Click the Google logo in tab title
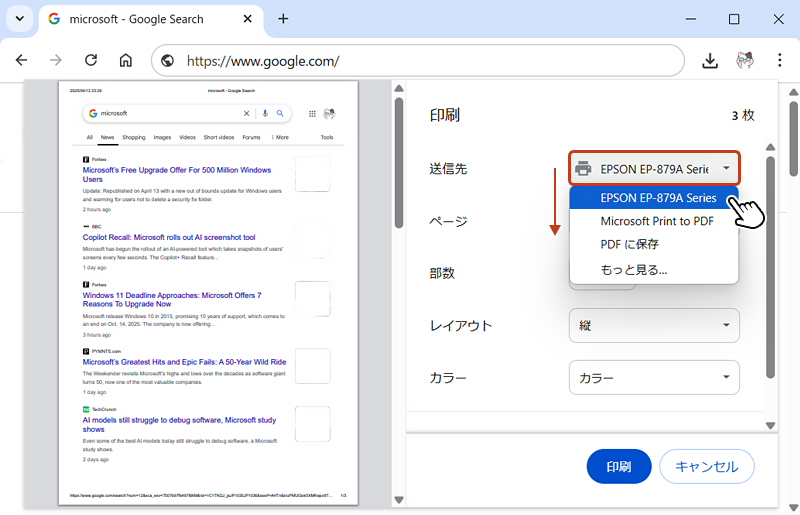The height and width of the screenshot is (515, 800). [54, 19]
